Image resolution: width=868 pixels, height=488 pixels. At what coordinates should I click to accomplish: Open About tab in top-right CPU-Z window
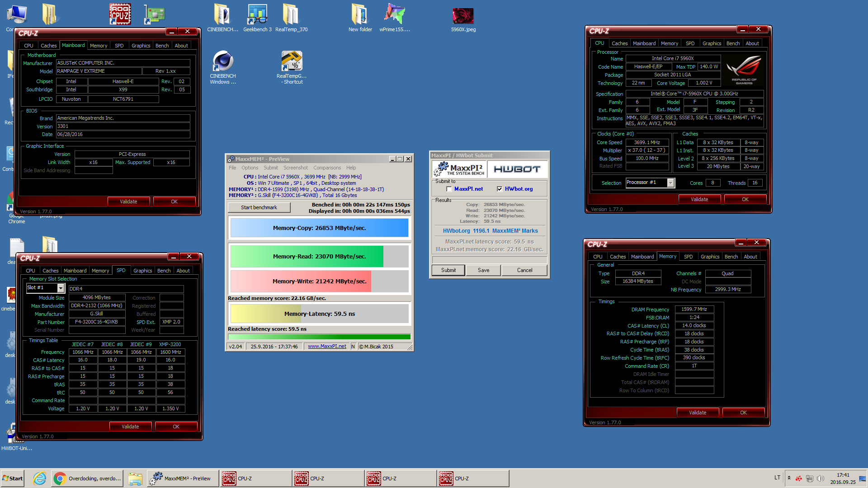(x=752, y=43)
